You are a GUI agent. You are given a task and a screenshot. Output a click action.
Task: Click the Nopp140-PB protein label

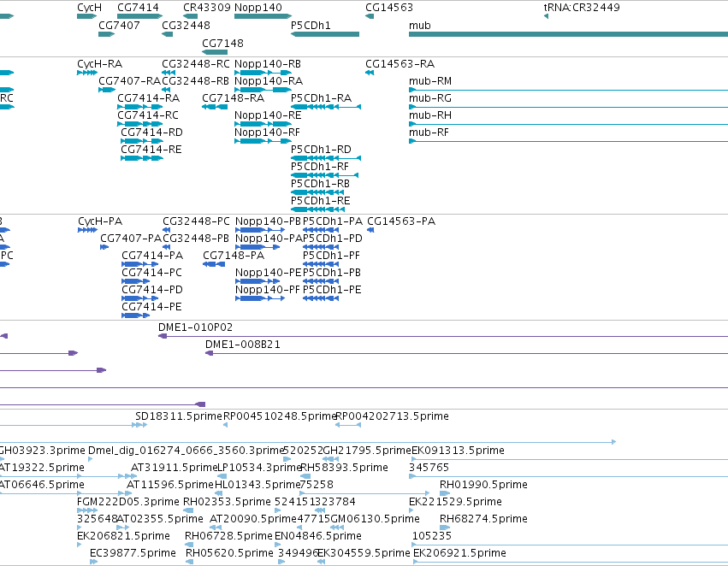click(x=268, y=221)
